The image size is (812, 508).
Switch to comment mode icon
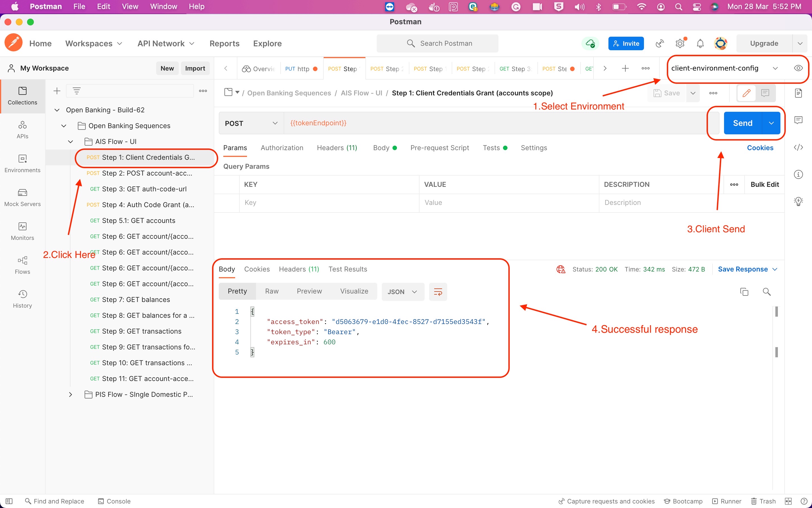point(765,93)
